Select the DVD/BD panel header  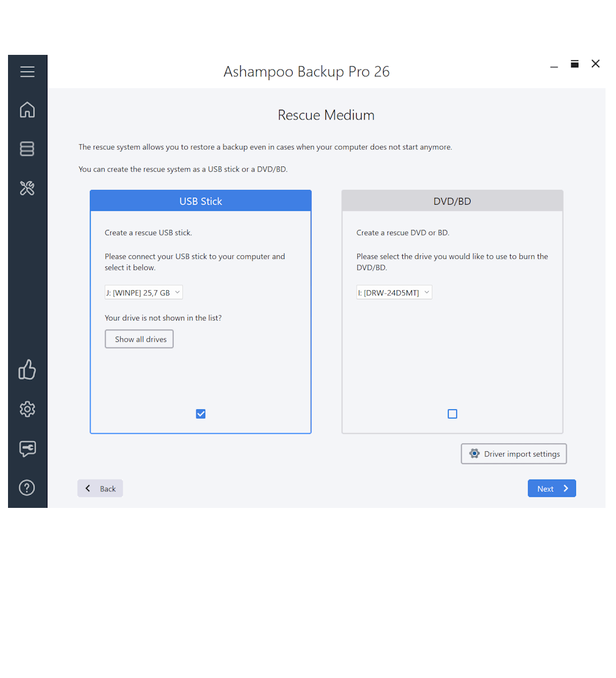pos(452,201)
